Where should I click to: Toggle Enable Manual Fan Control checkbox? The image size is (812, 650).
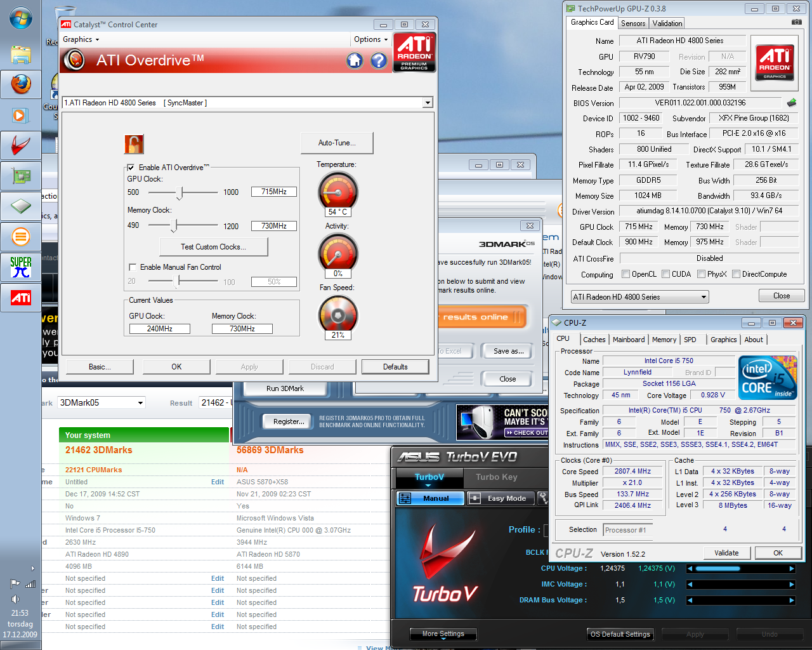click(133, 267)
